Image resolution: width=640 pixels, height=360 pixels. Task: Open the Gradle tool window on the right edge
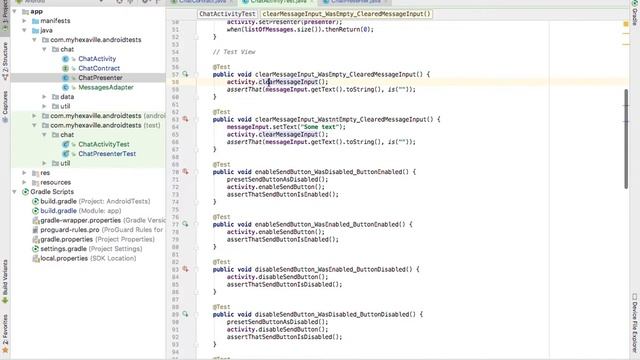[x=635, y=13]
